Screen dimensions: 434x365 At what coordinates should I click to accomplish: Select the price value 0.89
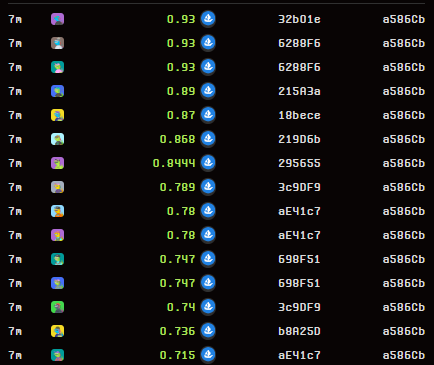(181, 91)
